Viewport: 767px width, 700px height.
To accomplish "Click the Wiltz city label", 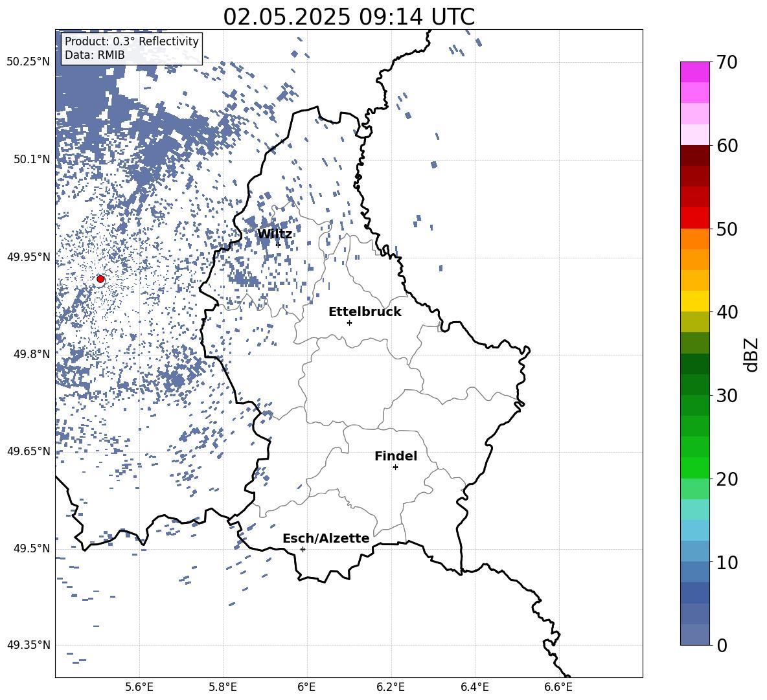I will tap(275, 234).
